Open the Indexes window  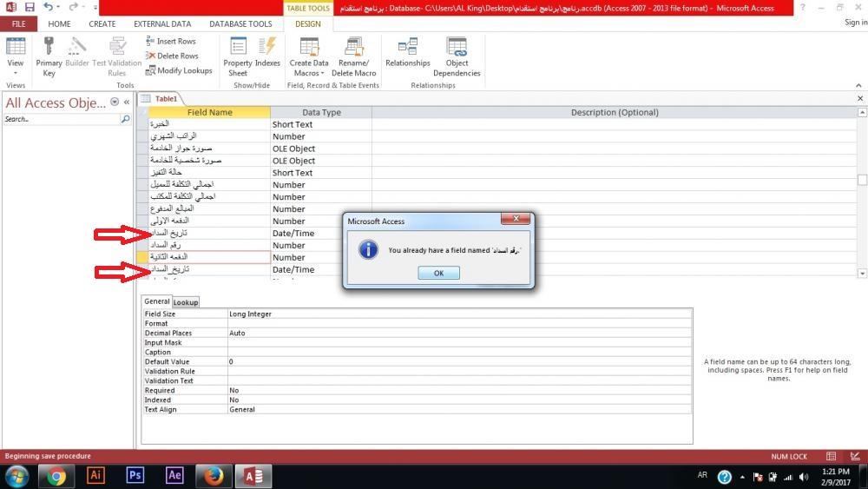[267, 52]
